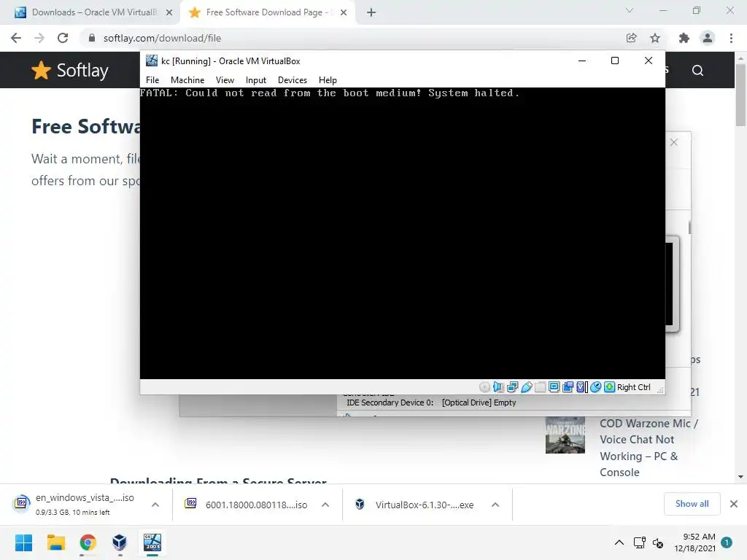Click the CPU virtualization indicator in VM status bar
The width and height of the screenshot is (747, 560).
(581, 387)
